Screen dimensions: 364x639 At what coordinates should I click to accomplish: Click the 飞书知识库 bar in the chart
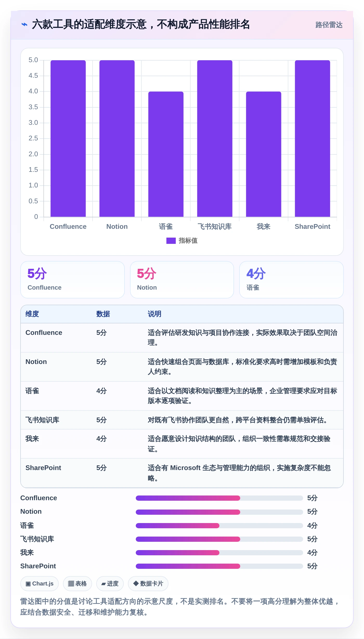click(215, 139)
